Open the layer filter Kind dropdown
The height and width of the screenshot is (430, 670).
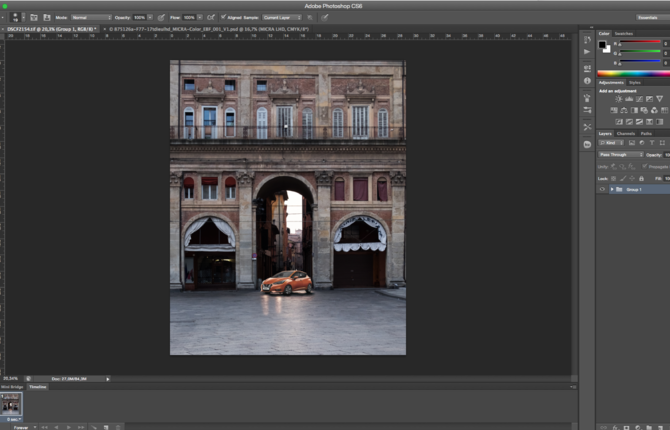tap(611, 143)
